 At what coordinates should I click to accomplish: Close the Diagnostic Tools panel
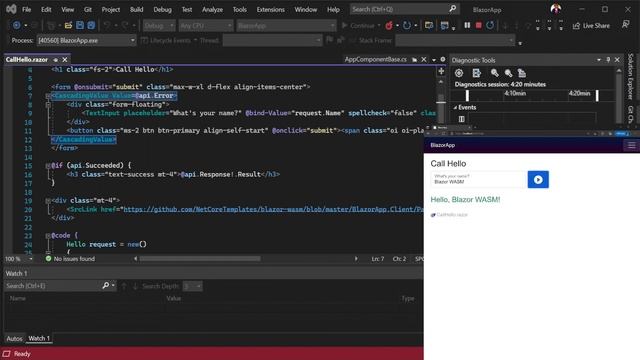[617, 60]
